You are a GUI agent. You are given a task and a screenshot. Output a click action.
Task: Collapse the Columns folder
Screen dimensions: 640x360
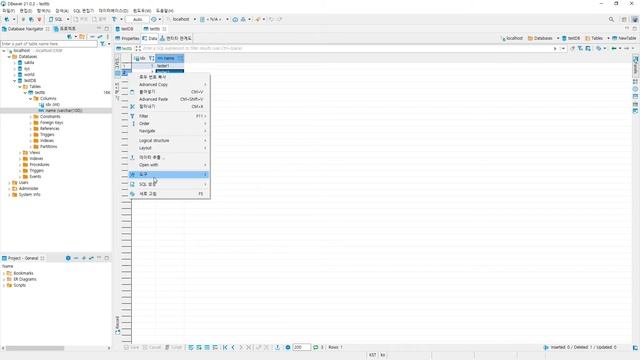[x=31, y=99]
